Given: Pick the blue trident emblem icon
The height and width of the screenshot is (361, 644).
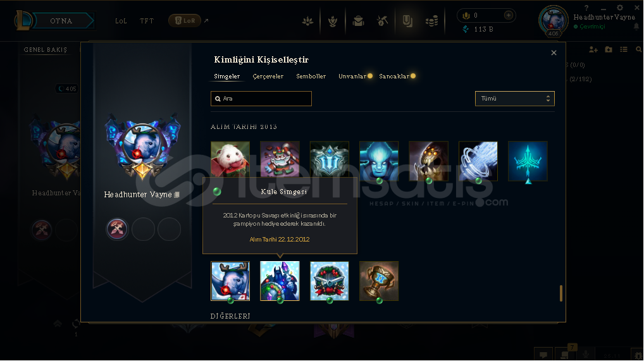Looking at the screenshot, I should pos(528,161).
